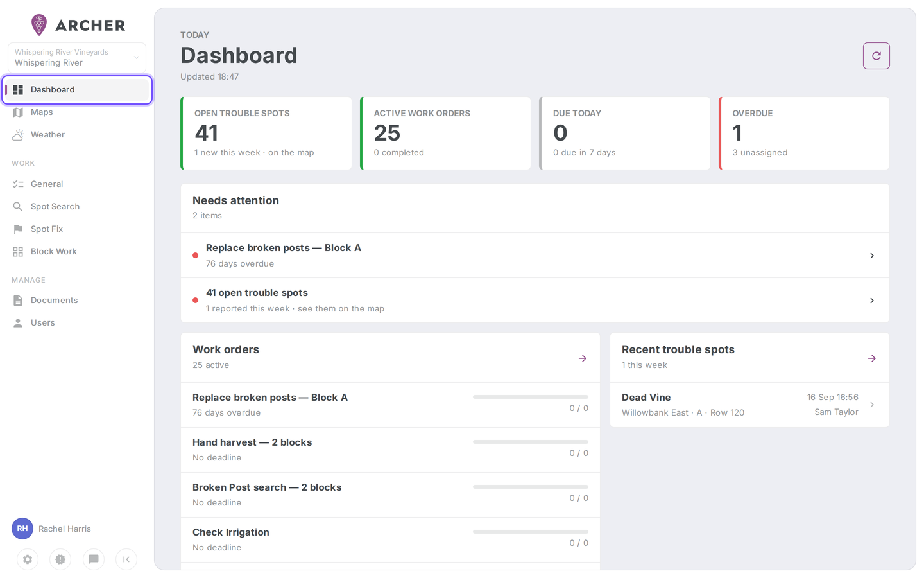Open the Maps page
Image resolution: width=924 pixels, height=578 pixels.
pyautogui.click(x=77, y=112)
